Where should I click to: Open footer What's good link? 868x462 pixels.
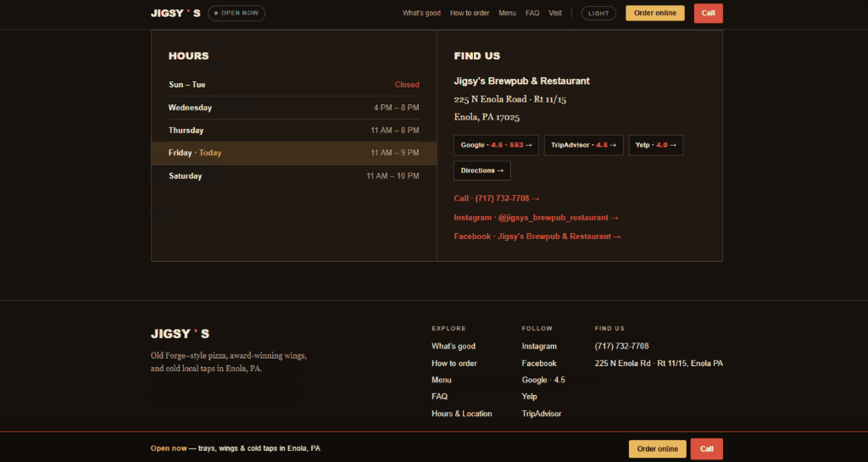coord(453,347)
